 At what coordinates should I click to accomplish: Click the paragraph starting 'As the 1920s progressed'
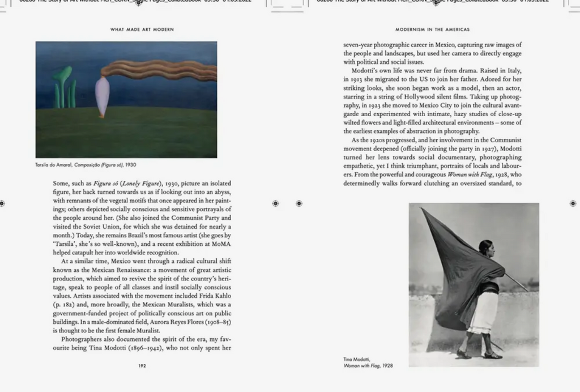point(432,161)
